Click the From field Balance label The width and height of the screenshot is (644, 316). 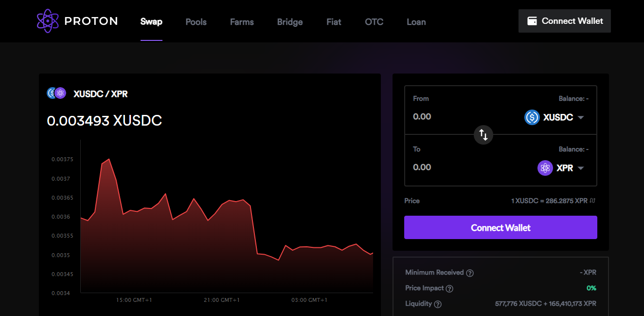click(x=573, y=98)
